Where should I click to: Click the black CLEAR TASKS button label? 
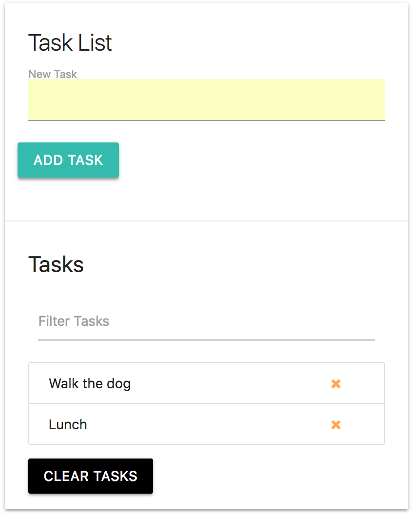[x=91, y=476]
